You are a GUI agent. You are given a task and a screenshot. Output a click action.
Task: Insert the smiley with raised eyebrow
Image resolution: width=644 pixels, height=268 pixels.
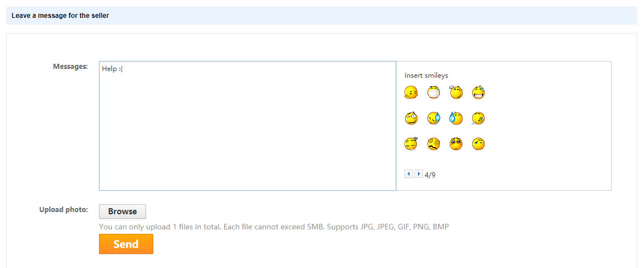pos(411,118)
